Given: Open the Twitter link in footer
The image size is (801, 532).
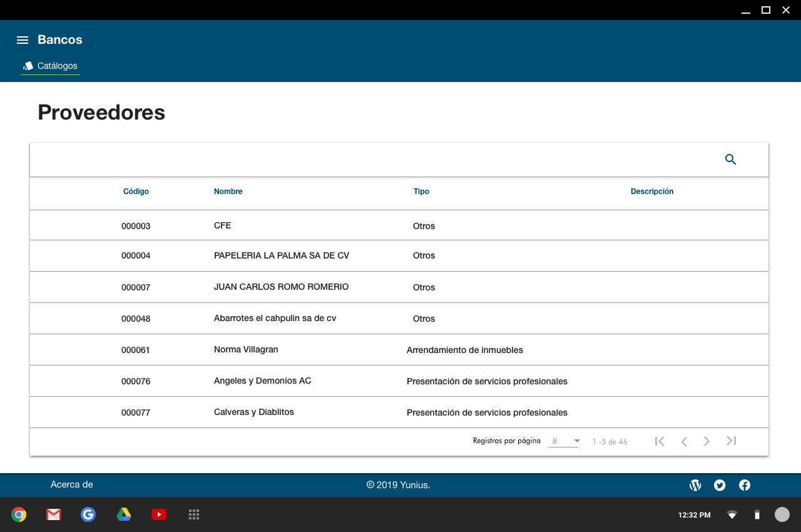Looking at the screenshot, I should pyautogui.click(x=720, y=485).
